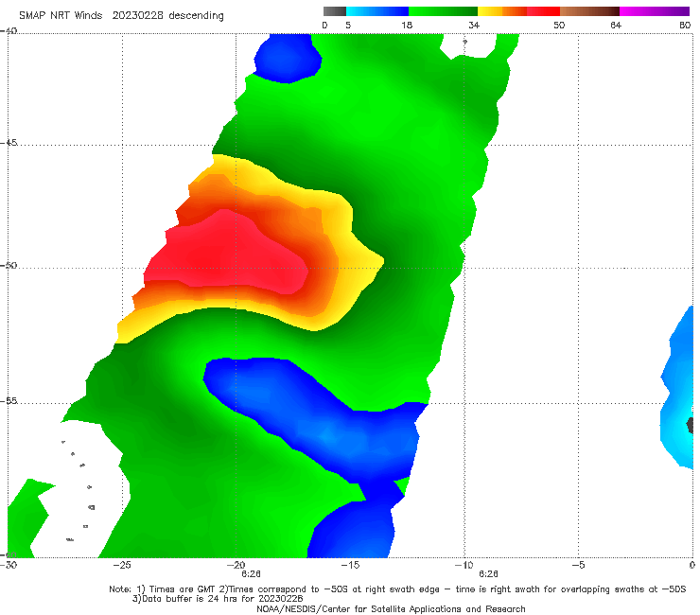700x615 pixels.
Task: Click the gray segment of the wind colorbar
Action: pos(334,11)
